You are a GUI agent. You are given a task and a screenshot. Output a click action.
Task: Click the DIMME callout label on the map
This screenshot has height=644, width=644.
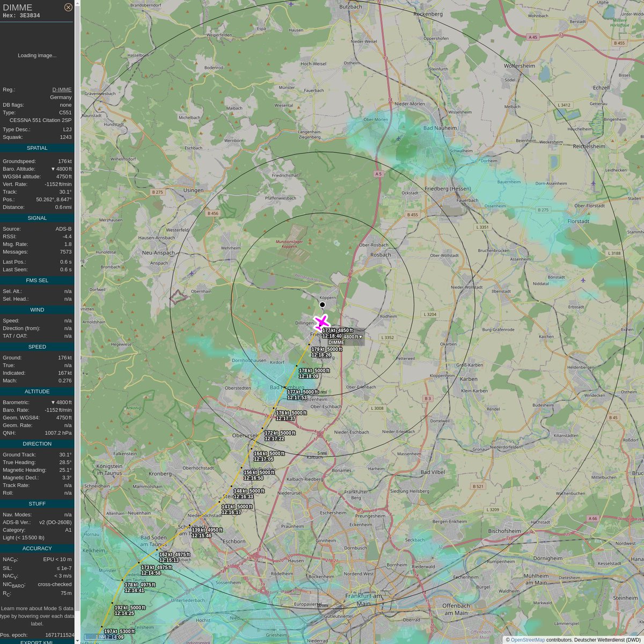point(336,342)
